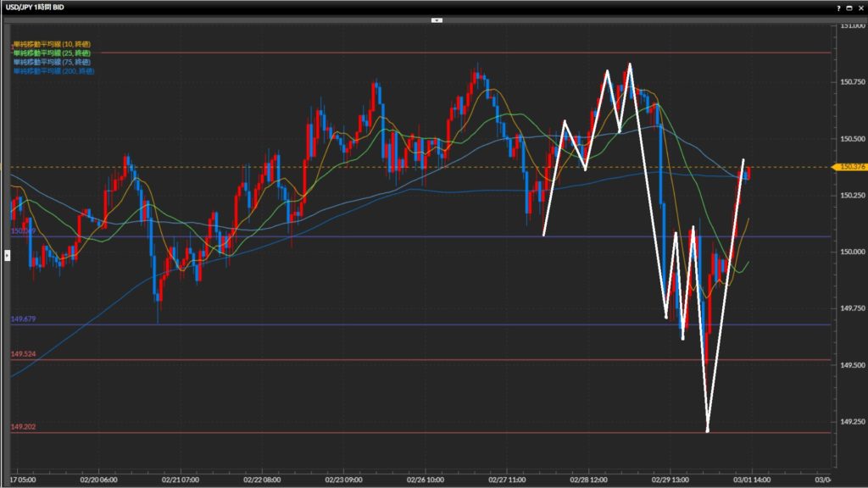This screenshot has width=868, height=488.
Task: Click the 02/23 09:00 time axis label
Action: tap(342, 479)
